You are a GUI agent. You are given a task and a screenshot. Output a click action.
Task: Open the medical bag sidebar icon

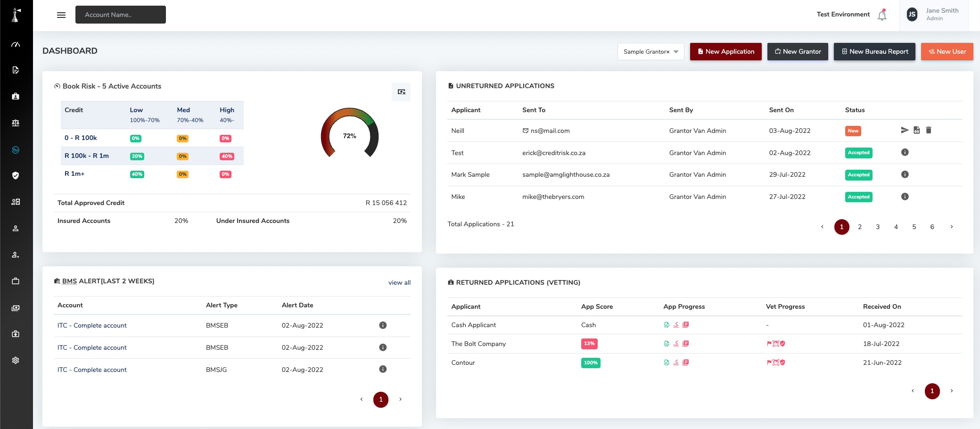16,334
